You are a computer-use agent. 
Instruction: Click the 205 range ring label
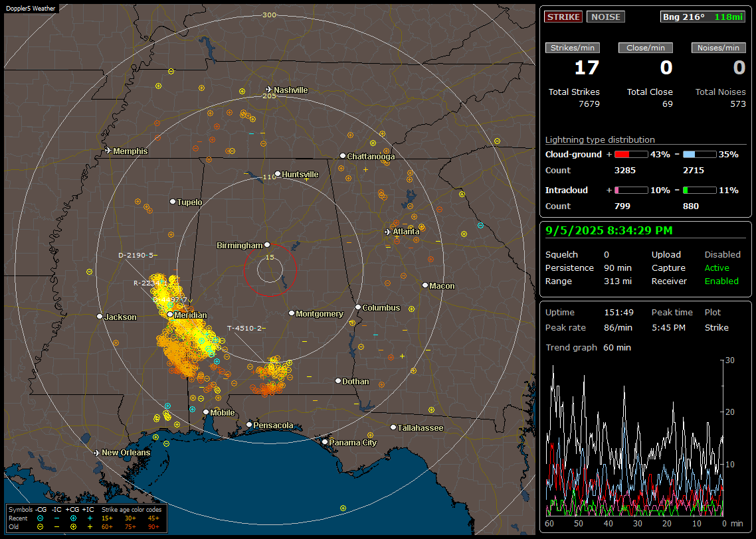(x=269, y=96)
